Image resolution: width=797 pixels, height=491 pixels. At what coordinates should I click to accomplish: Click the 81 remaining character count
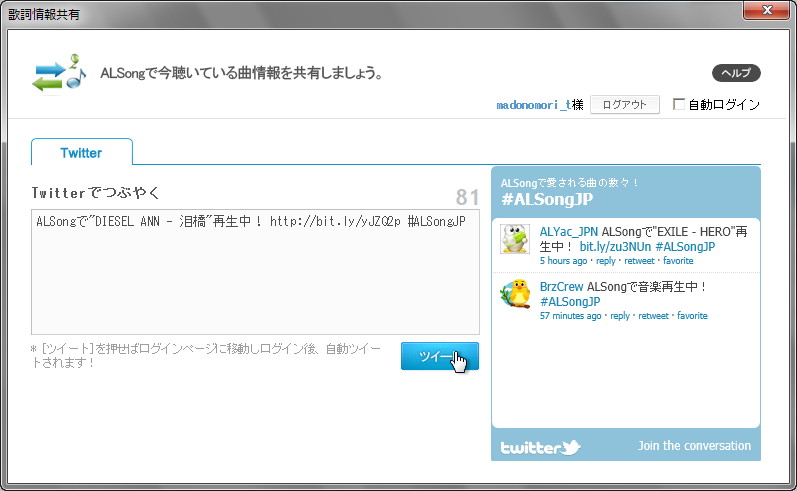click(x=467, y=197)
